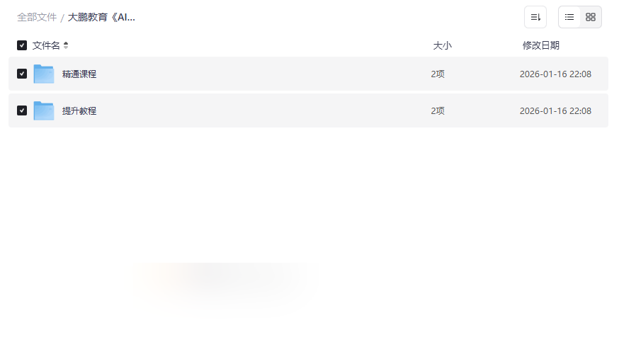Uncheck the 提升教程 folder checkbox
This screenshot has height=364, width=619.
point(22,110)
